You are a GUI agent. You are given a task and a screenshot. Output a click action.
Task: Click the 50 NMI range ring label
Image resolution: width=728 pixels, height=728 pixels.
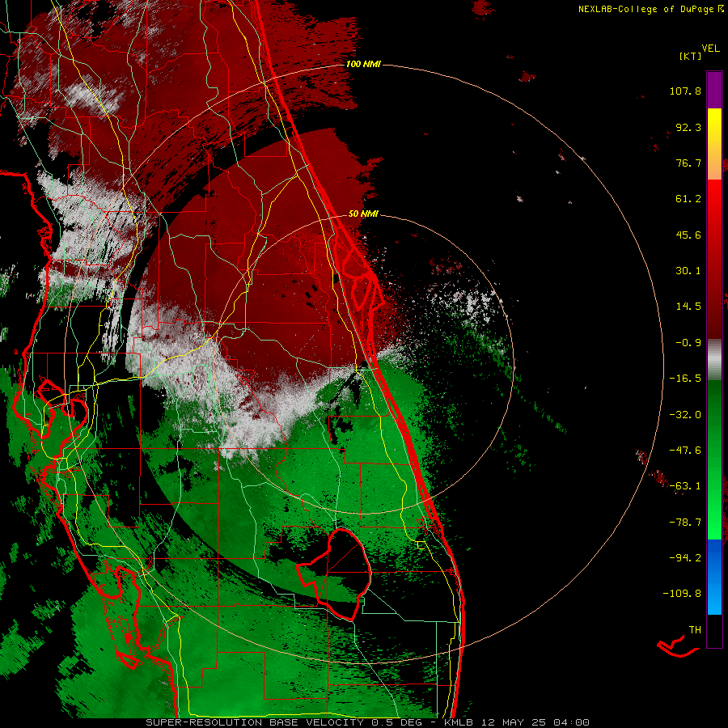[x=363, y=214]
